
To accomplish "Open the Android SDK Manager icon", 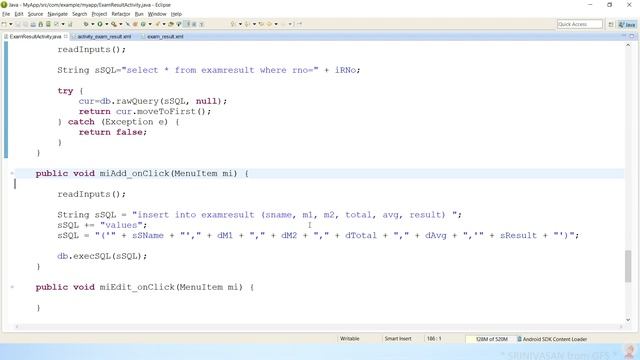I will coord(40,24).
